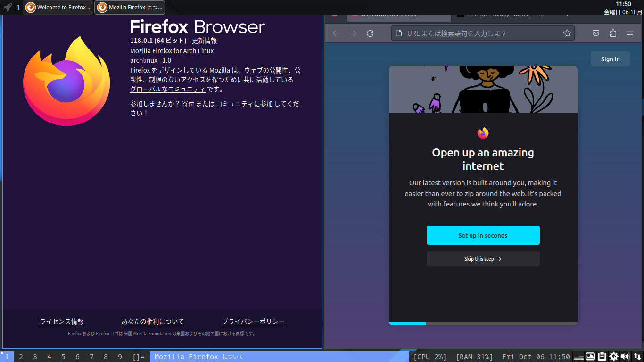This screenshot has width=644, height=362.
Task: Open the 'プライバシーポリシー' link
Action: [x=253, y=321]
